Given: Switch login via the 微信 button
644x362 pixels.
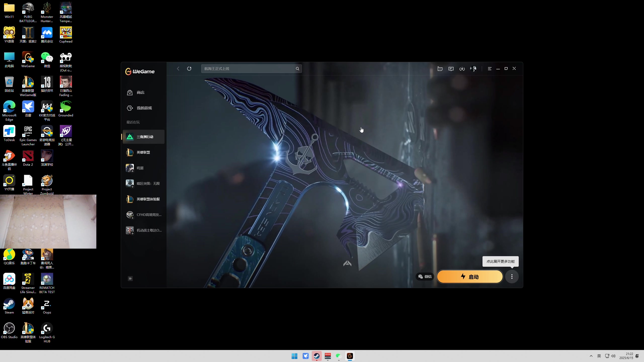Looking at the screenshot, I should pos(425,277).
